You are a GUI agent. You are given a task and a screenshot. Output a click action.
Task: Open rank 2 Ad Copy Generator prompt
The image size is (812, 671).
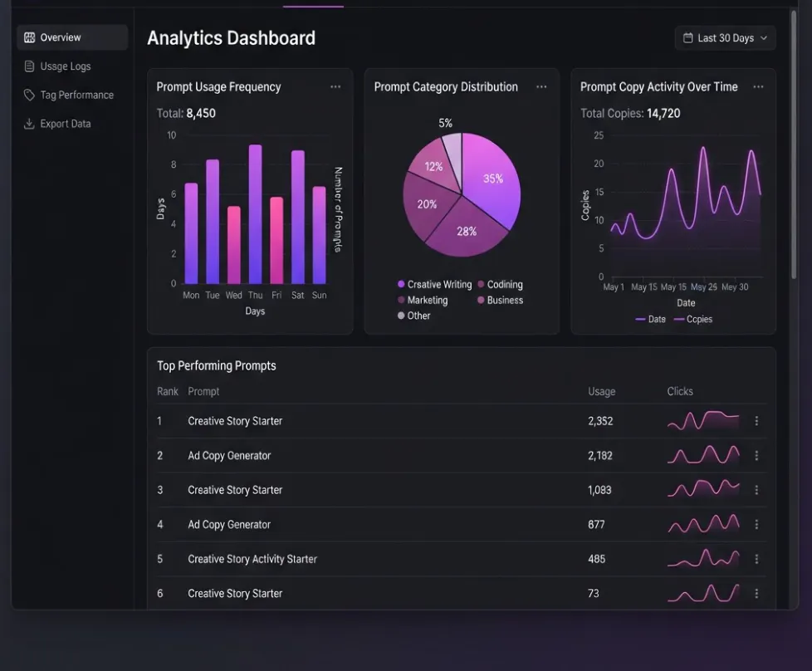click(x=229, y=455)
